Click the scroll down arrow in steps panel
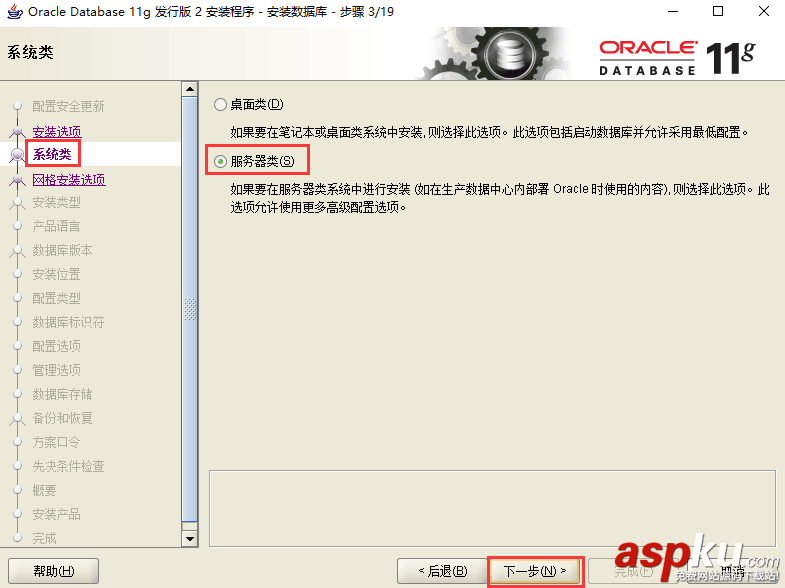Screen dimensions: 785x588 click(190, 539)
